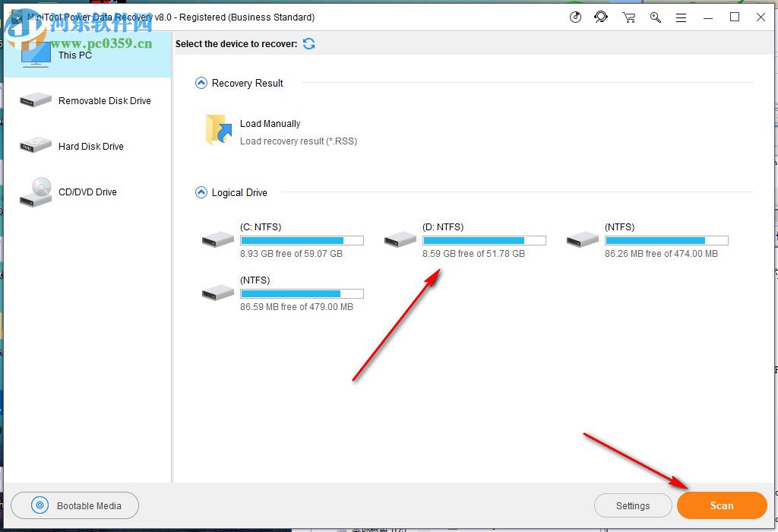
Task: Collapse the Recovery Result section
Action: coord(200,83)
